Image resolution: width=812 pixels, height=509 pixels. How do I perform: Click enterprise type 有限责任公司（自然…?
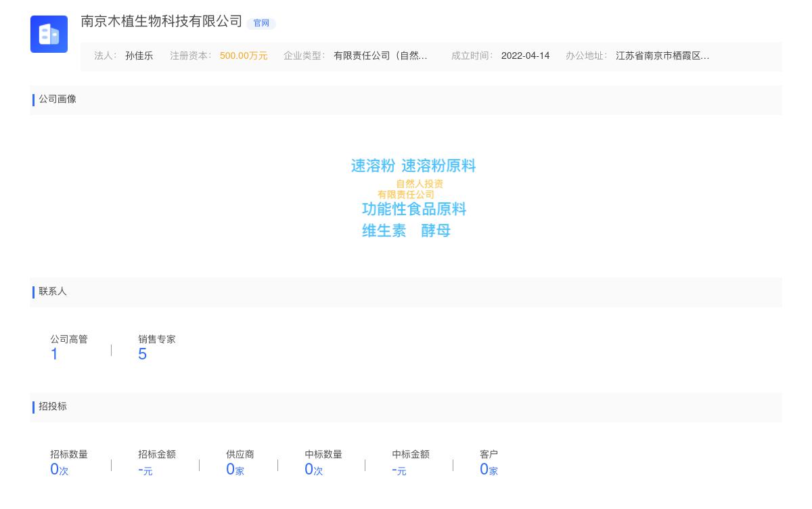pos(380,56)
